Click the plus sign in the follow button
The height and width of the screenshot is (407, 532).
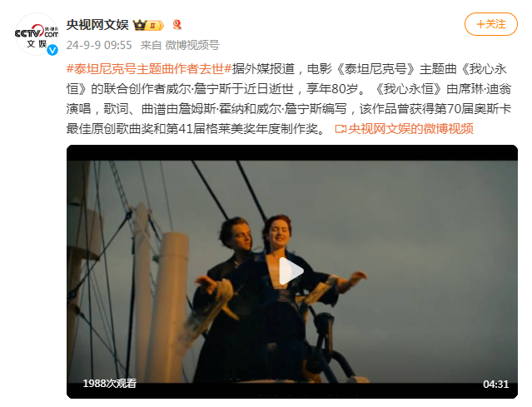[480, 24]
